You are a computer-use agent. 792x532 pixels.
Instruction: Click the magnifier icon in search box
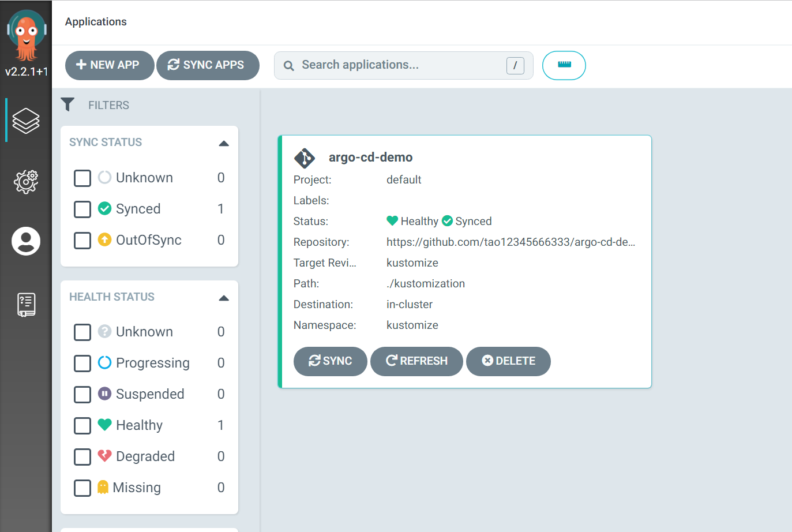coord(289,66)
